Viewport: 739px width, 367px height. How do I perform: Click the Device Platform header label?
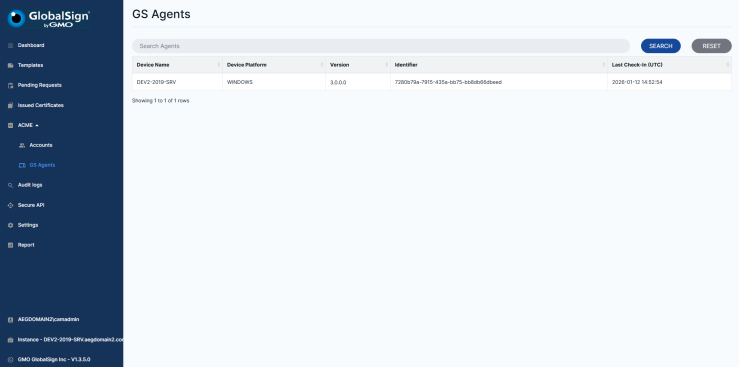pos(247,65)
